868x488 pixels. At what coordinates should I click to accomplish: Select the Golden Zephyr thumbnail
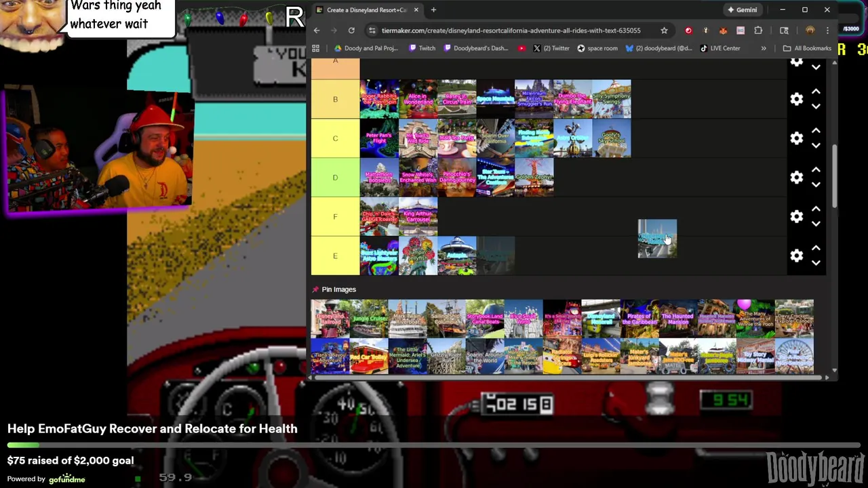coord(534,178)
